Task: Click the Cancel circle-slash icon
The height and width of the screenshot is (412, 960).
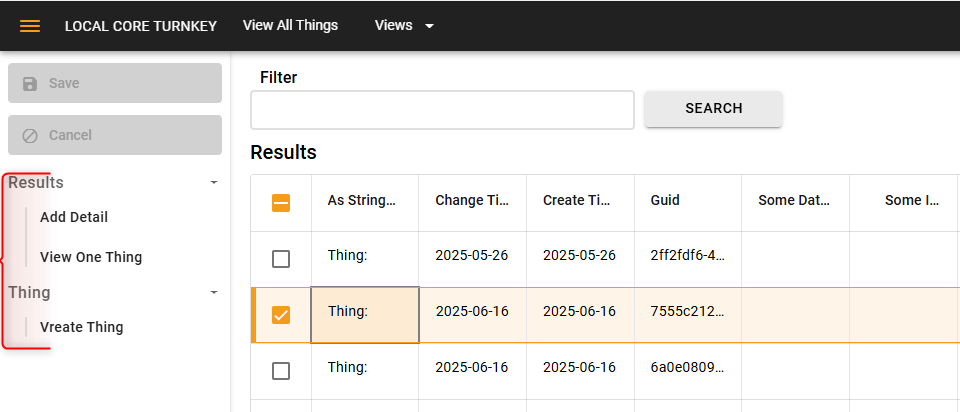Action: point(29,135)
